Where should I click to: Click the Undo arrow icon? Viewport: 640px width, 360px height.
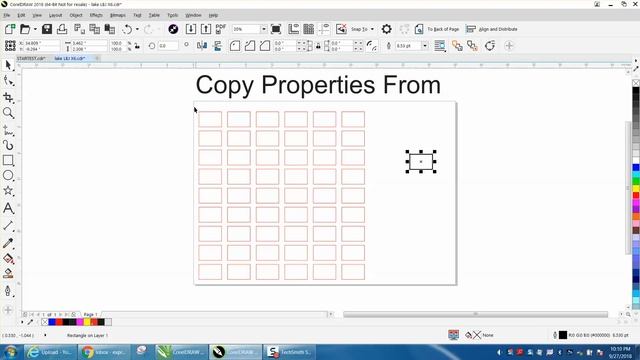tap(127, 29)
